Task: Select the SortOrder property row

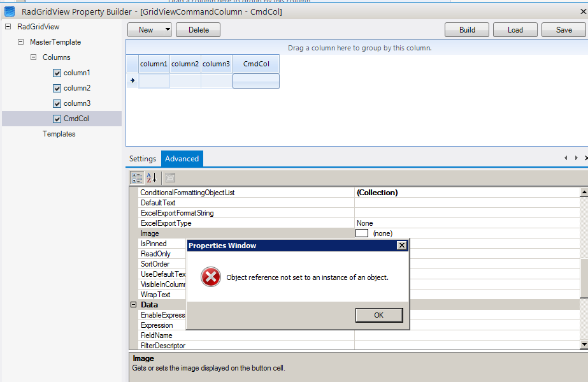Action: [x=162, y=264]
